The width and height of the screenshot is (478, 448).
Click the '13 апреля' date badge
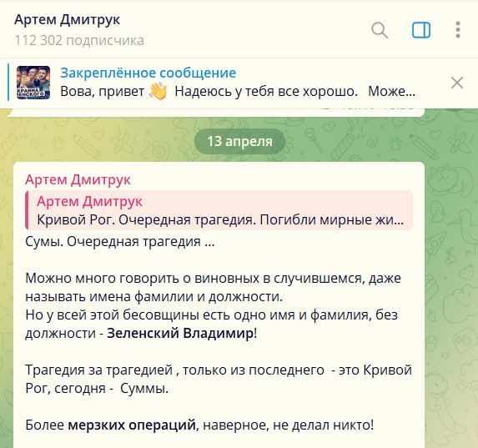coord(239,141)
